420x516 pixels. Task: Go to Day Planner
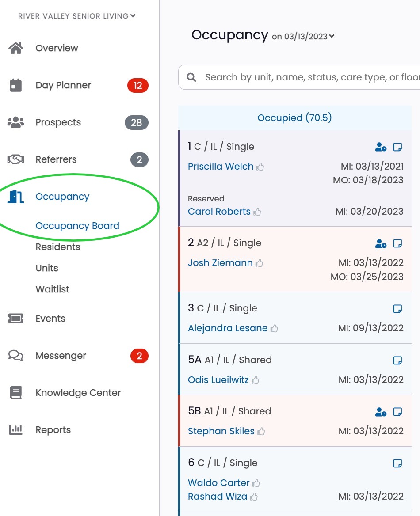63,85
